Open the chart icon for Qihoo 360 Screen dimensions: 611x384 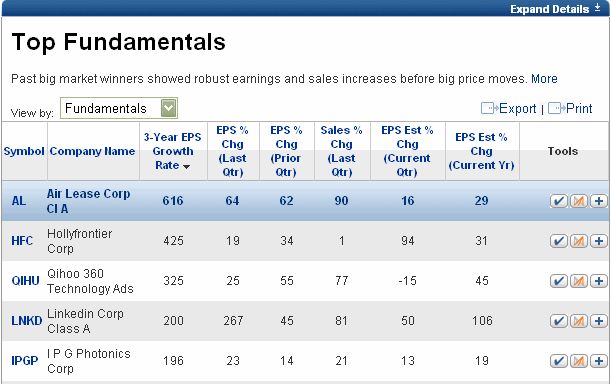click(579, 281)
